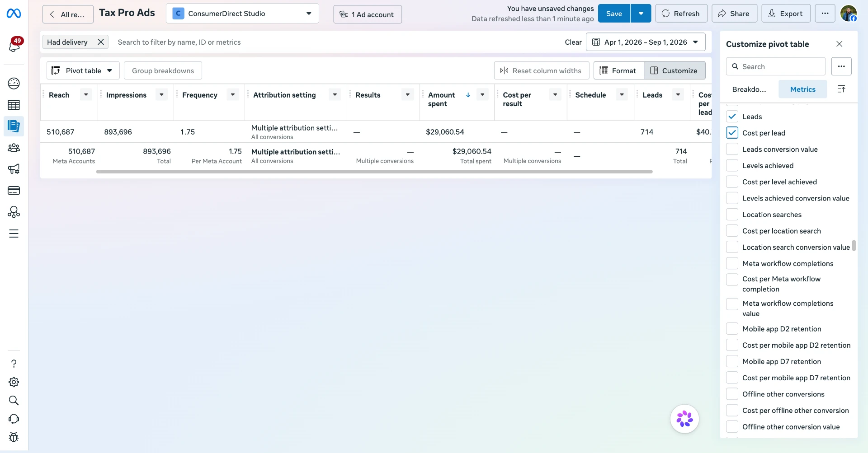Uncheck the Leads metric checkbox
868x453 pixels.
click(x=732, y=117)
